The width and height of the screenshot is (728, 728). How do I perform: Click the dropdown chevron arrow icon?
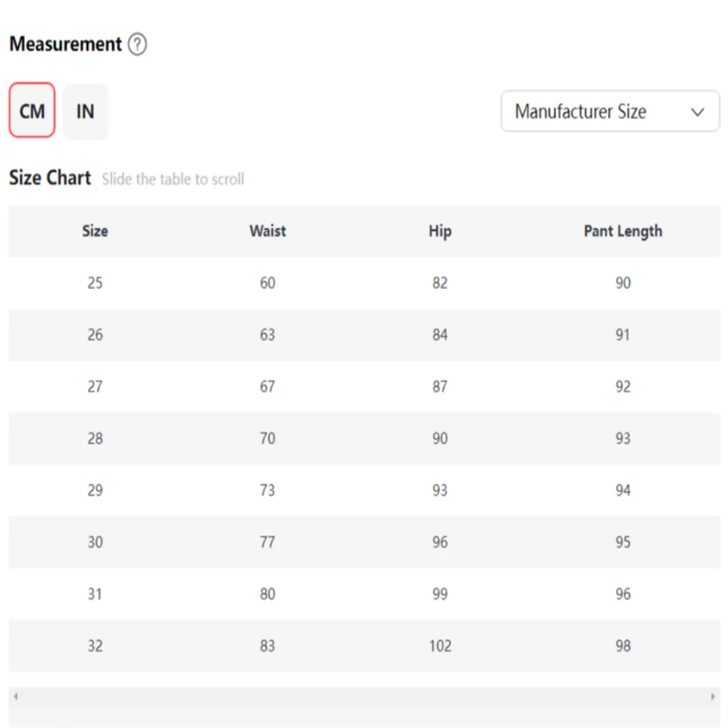tap(697, 112)
